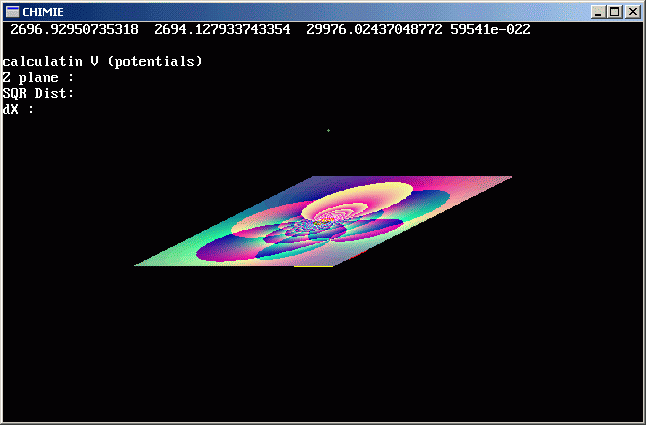Screen dimensions: 646x425
Task: Maximize the CHIMIE window
Action: pyautogui.click(x=615, y=12)
